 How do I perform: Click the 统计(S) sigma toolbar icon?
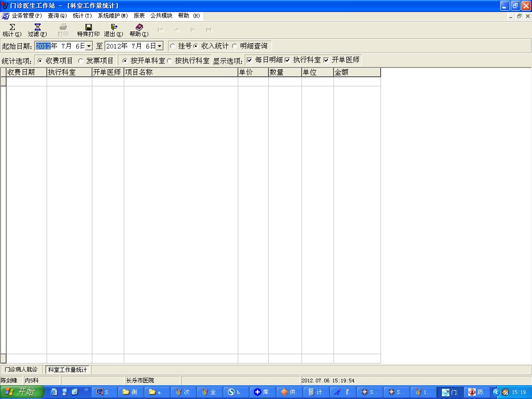pos(12,27)
